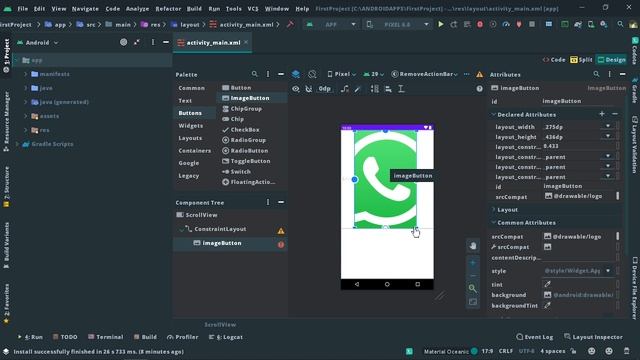Open the Pixel device dropdown
This screenshot has height=360, width=640.
(x=341, y=74)
